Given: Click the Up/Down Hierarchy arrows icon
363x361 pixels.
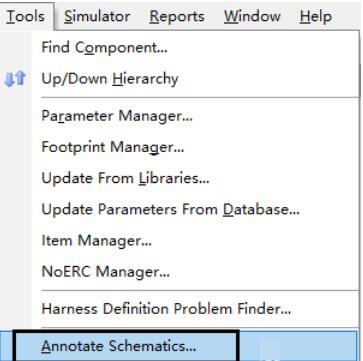Looking at the screenshot, I should point(15,79).
